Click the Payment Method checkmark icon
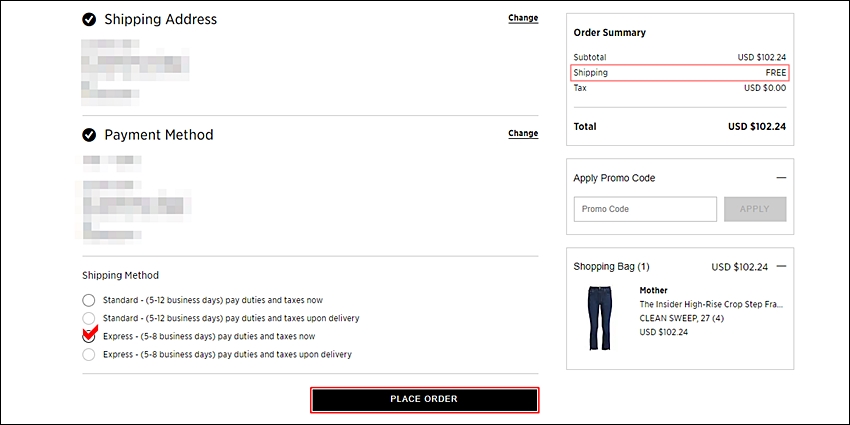The width and height of the screenshot is (850, 425). coord(89,135)
